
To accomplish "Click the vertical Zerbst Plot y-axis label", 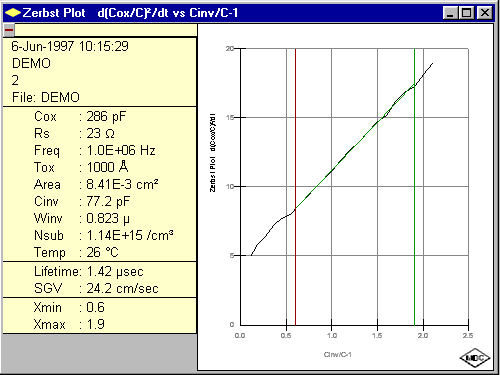I will pos(212,153).
